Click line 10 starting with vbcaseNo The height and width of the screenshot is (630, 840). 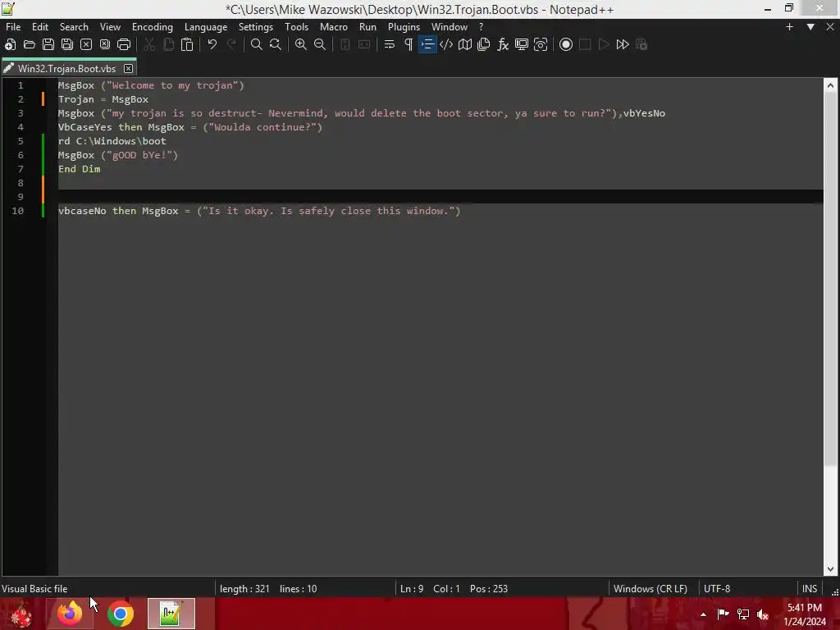click(259, 211)
